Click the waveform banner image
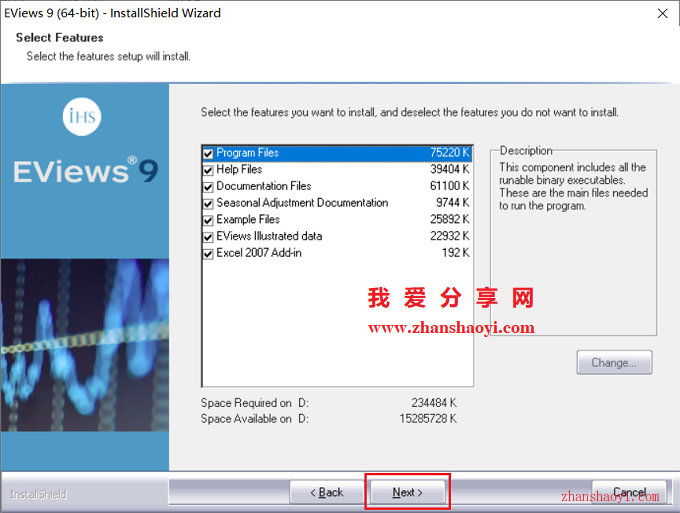This screenshot has height=513, width=680. click(x=85, y=345)
